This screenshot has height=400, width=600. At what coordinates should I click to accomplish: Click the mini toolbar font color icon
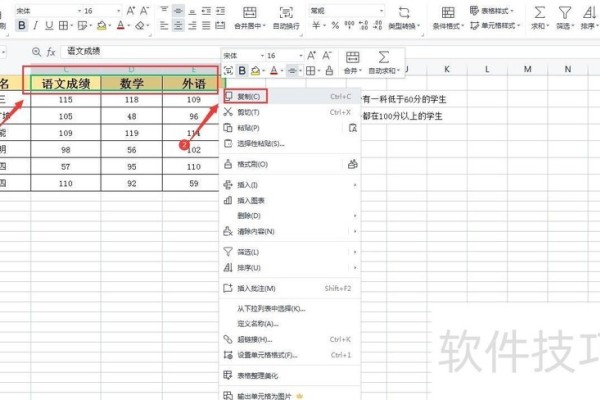(274, 70)
